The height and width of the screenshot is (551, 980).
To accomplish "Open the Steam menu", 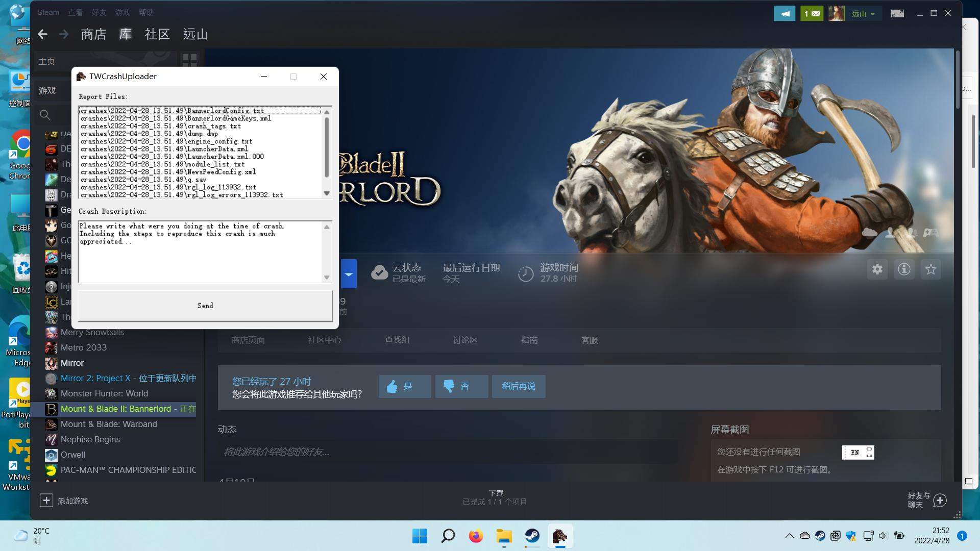I will click(x=48, y=12).
